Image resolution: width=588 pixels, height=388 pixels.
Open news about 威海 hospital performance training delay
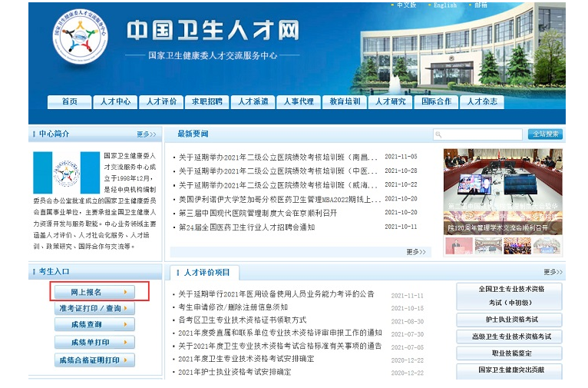tap(278, 185)
